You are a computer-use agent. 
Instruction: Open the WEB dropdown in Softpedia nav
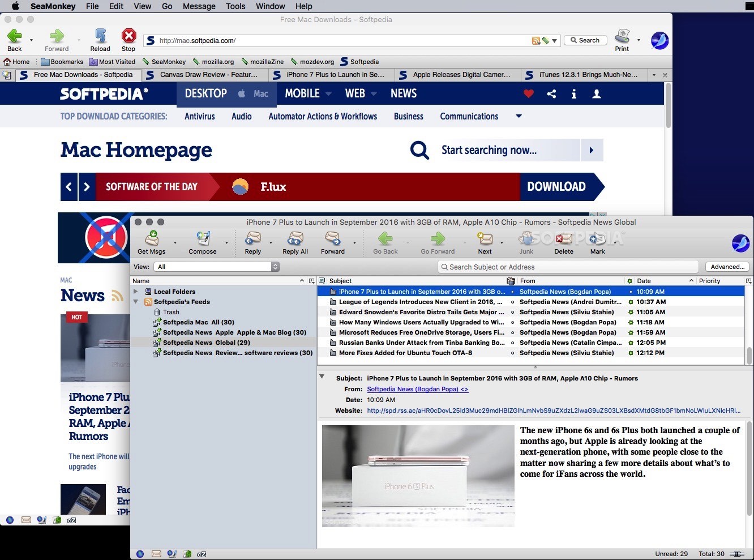pos(374,94)
